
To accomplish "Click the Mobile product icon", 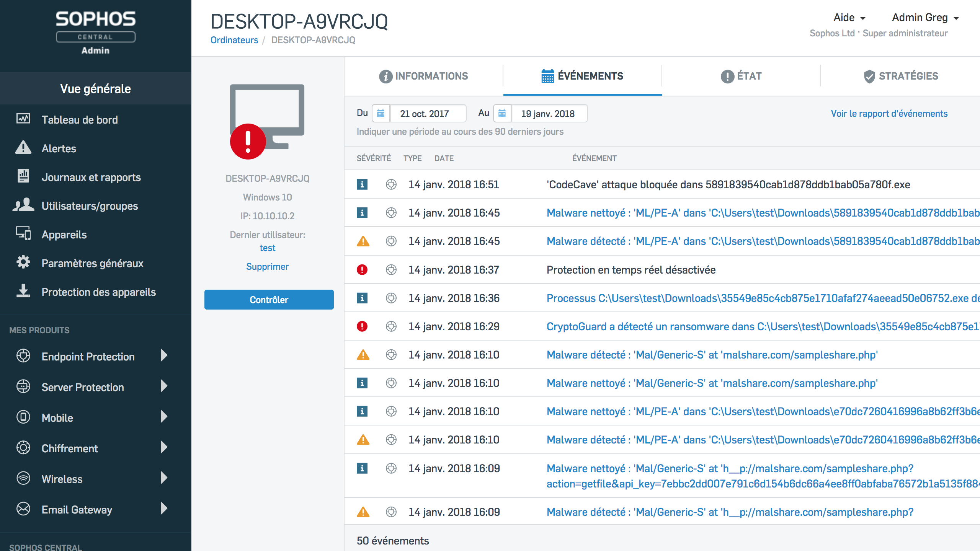I will click(23, 417).
